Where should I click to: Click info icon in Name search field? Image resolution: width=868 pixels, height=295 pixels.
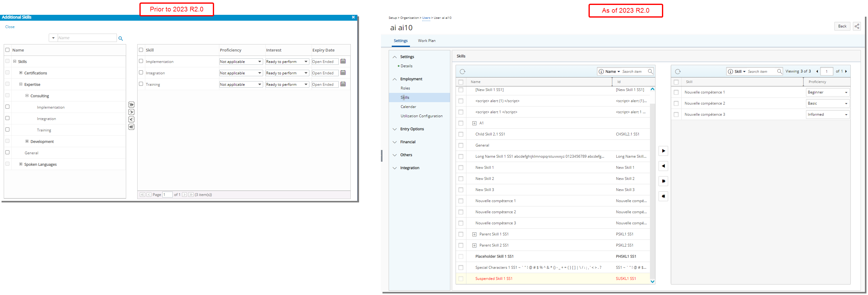[x=601, y=72]
